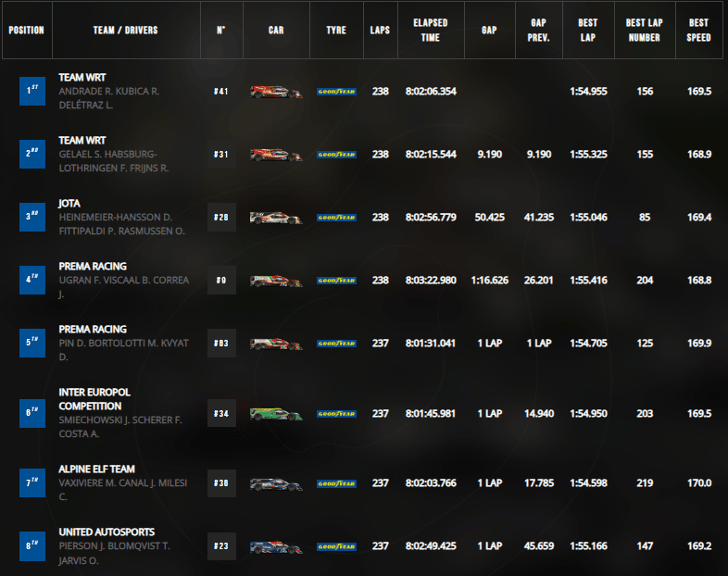Click the Best Speed column header
This screenshot has width=728, height=576.
(x=698, y=31)
